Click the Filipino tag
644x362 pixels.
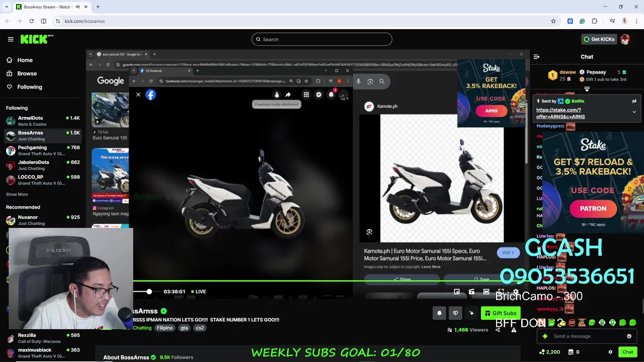pos(165,328)
